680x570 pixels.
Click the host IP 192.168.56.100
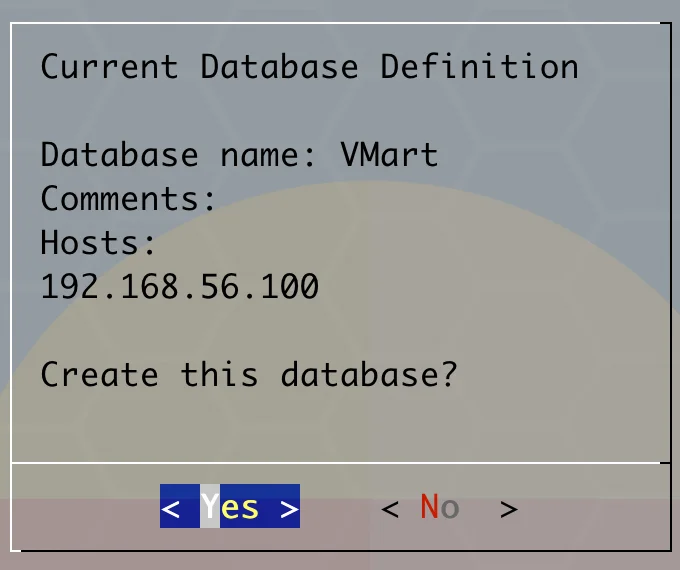[x=180, y=287]
